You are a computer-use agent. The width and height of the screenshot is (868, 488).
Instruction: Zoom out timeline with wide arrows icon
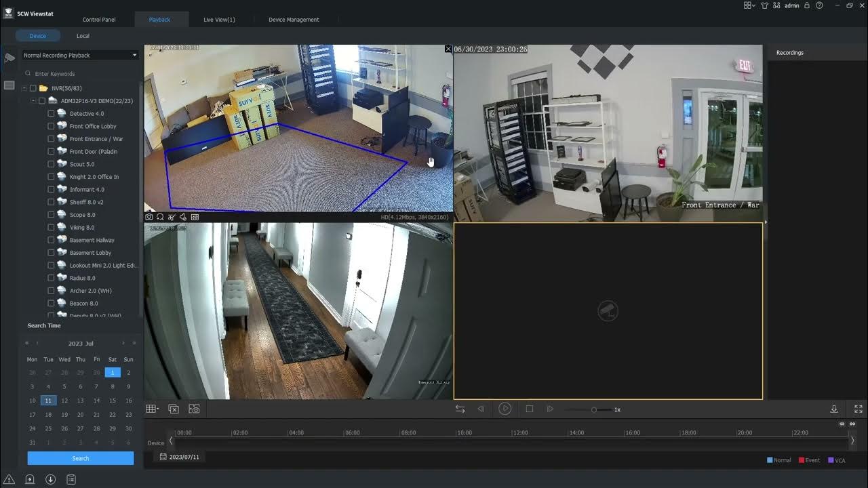click(x=852, y=424)
